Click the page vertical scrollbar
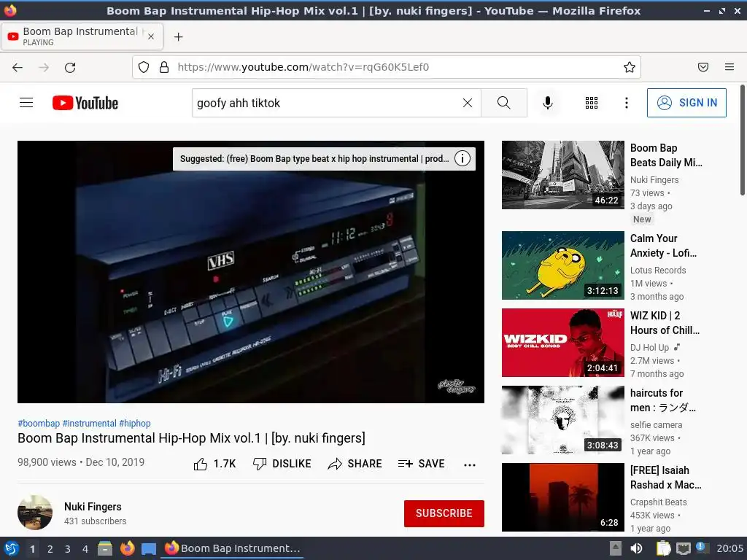 (742, 139)
